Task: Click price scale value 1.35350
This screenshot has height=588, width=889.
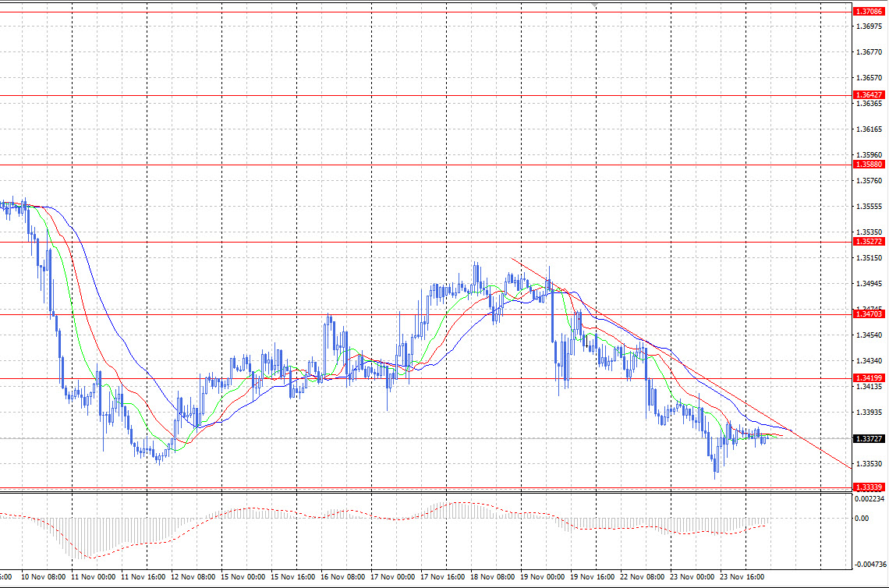Action: point(869,232)
